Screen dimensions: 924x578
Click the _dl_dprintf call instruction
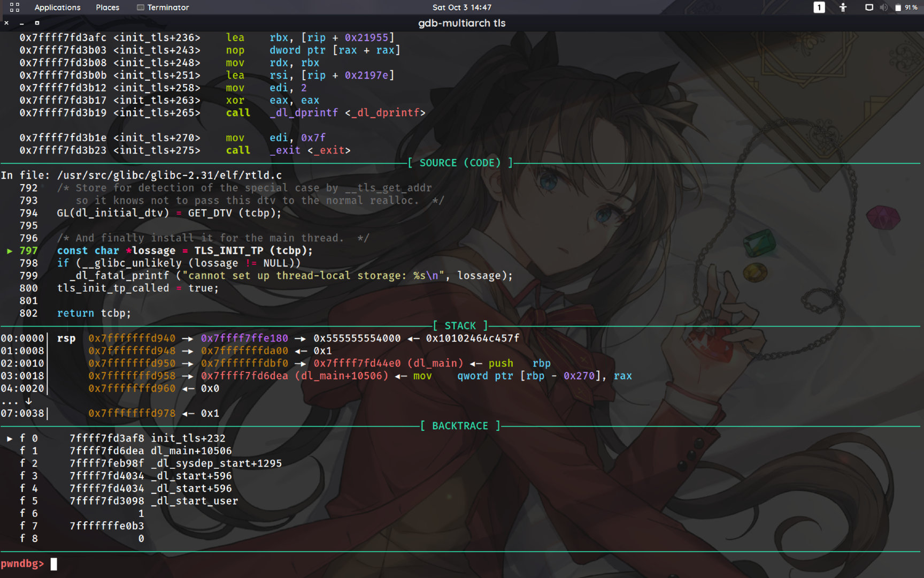(x=326, y=113)
